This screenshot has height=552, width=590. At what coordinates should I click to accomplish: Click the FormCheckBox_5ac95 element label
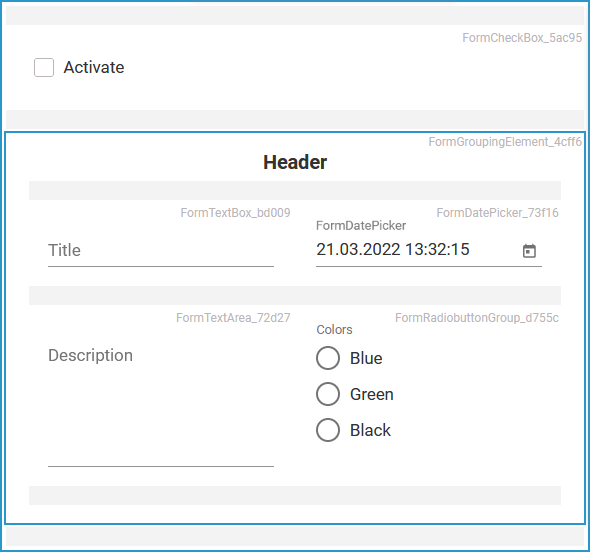pyautogui.click(x=522, y=38)
